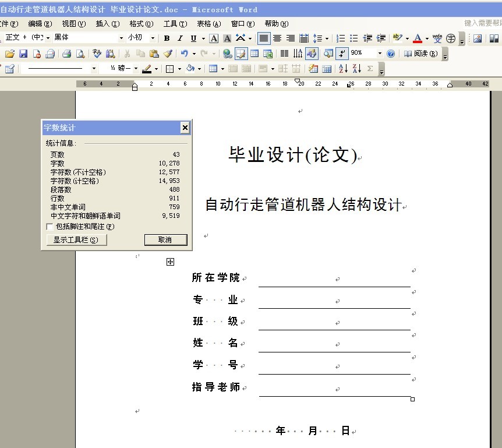The image size is (502, 448).
Task: Expand the line spacing dropdown arrow
Action: (x=327, y=38)
